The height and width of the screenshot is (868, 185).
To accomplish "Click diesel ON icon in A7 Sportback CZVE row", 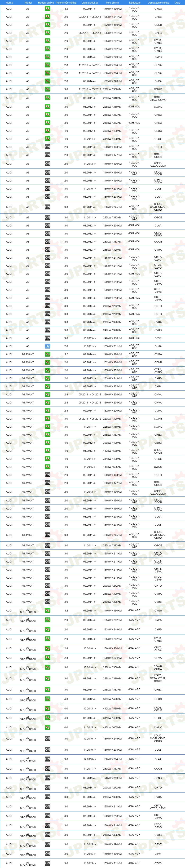I will (48, 844).
